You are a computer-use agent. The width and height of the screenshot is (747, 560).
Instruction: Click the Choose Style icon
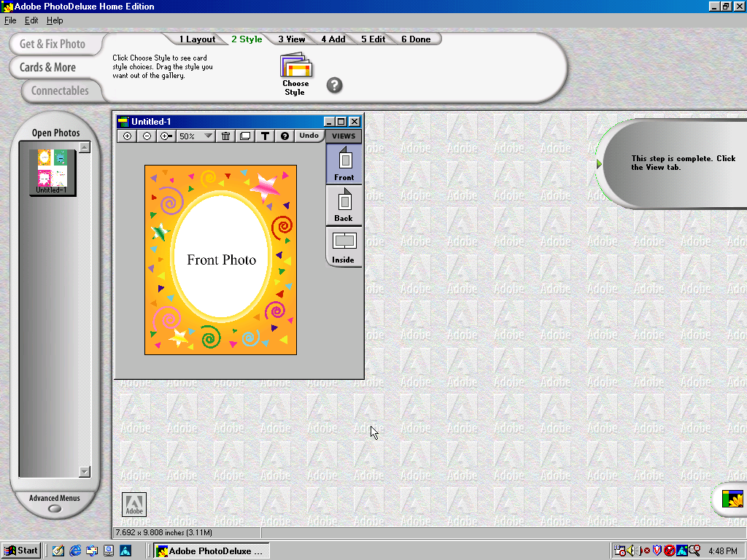click(x=295, y=69)
